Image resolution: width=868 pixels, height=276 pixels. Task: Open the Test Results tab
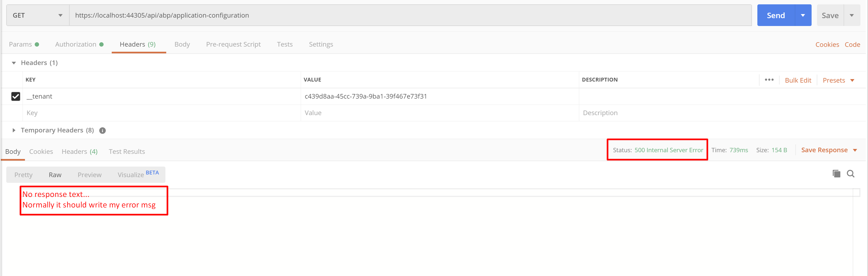[x=127, y=151]
